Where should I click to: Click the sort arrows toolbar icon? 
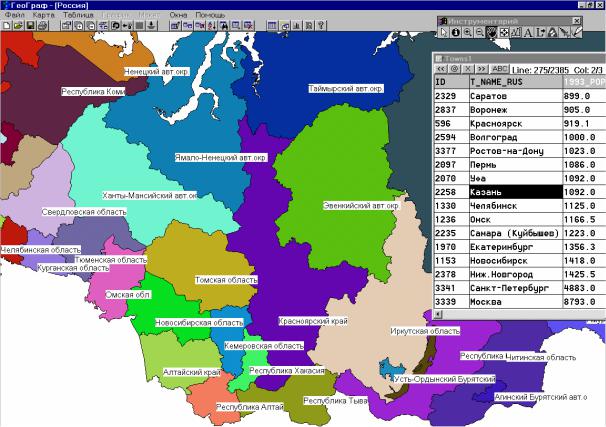pyautogui.click(x=212, y=26)
